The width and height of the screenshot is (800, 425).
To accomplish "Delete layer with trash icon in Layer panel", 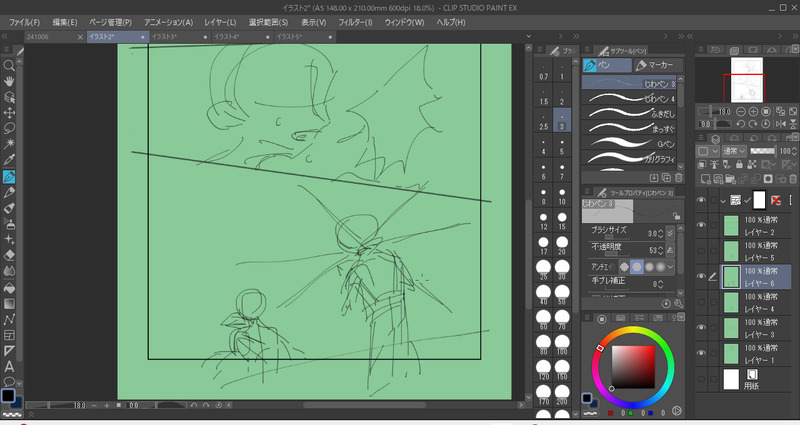I will click(x=792, y=179).
